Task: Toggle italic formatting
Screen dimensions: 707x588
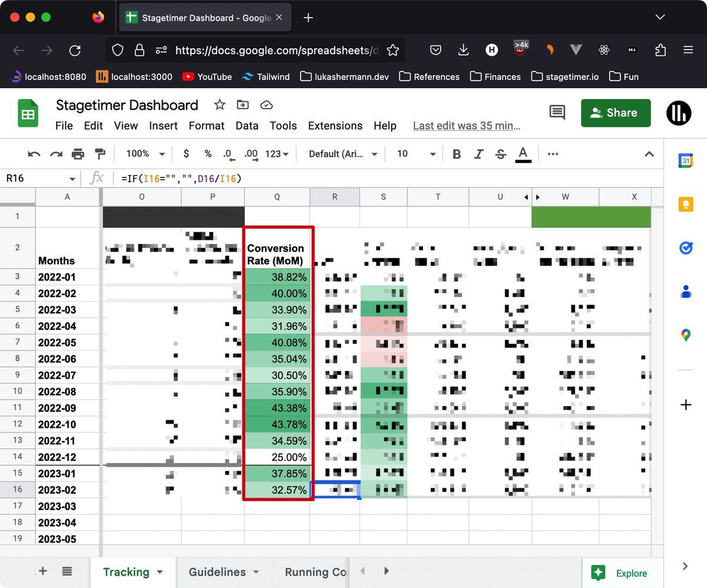Action: click(x=478, y=154)
